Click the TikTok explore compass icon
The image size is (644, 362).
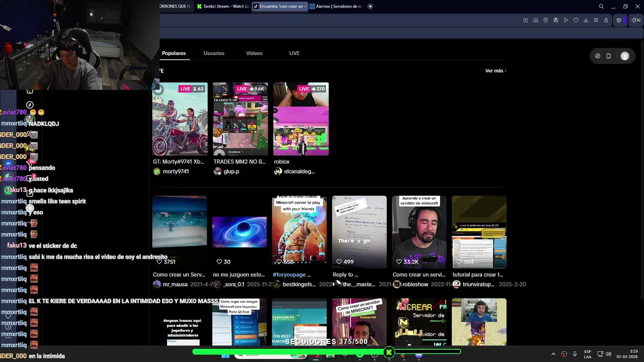(30, 105)
